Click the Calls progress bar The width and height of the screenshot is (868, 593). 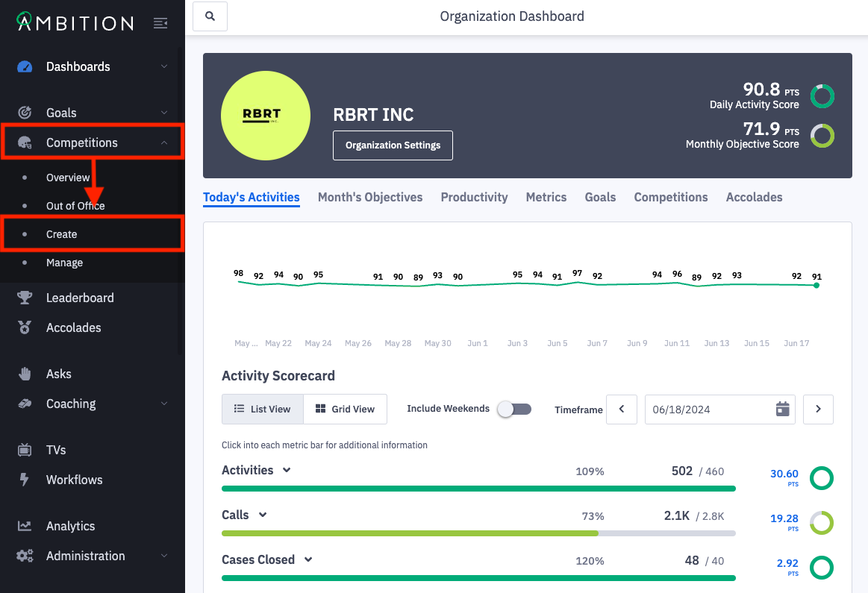click(x=478, y=533)
